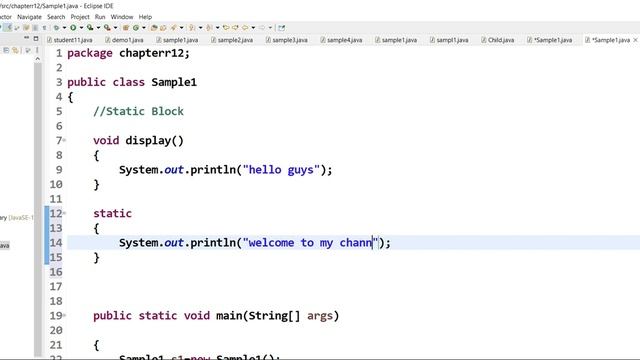Click the Open Type toolbar icon

pyautogui.click(x=154, y=28)
